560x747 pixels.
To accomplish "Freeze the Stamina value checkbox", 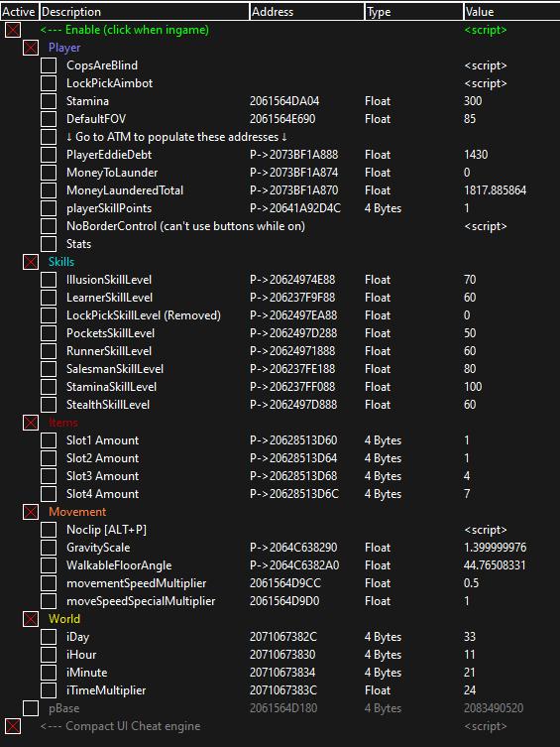I will (49, 101).
